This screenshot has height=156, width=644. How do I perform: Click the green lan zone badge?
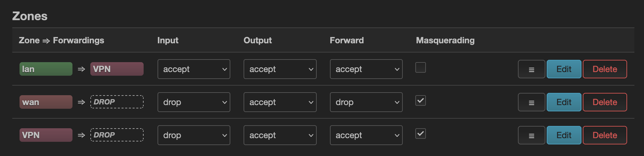46,69
